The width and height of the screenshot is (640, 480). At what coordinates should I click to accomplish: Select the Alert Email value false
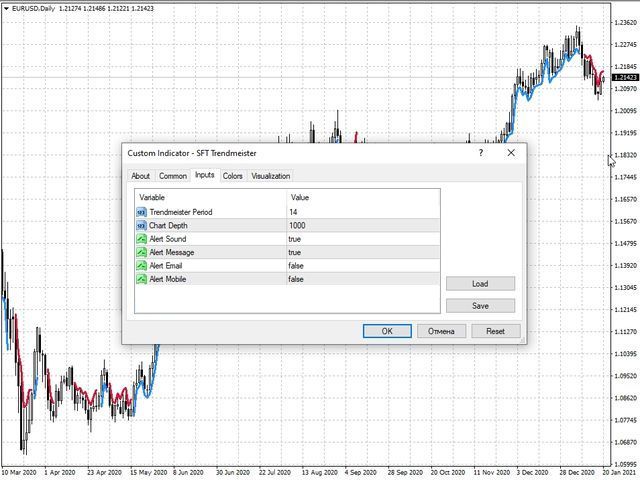click(x=296, y=266)
